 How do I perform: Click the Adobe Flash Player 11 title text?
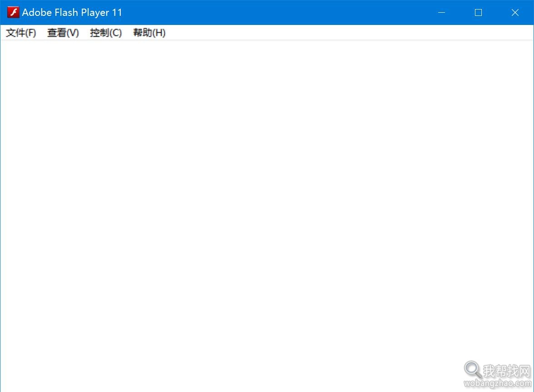(x=72, y=13)
